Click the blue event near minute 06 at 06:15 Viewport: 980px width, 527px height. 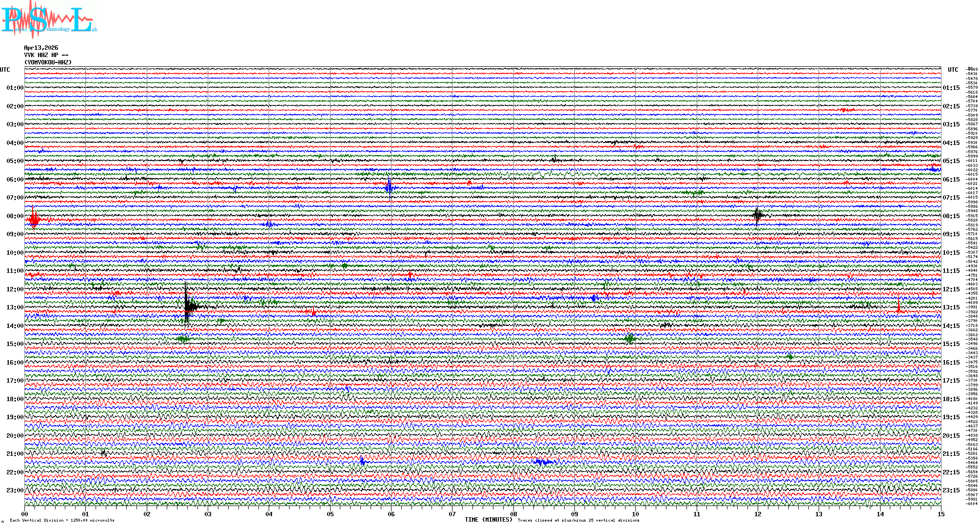[389, 186]
